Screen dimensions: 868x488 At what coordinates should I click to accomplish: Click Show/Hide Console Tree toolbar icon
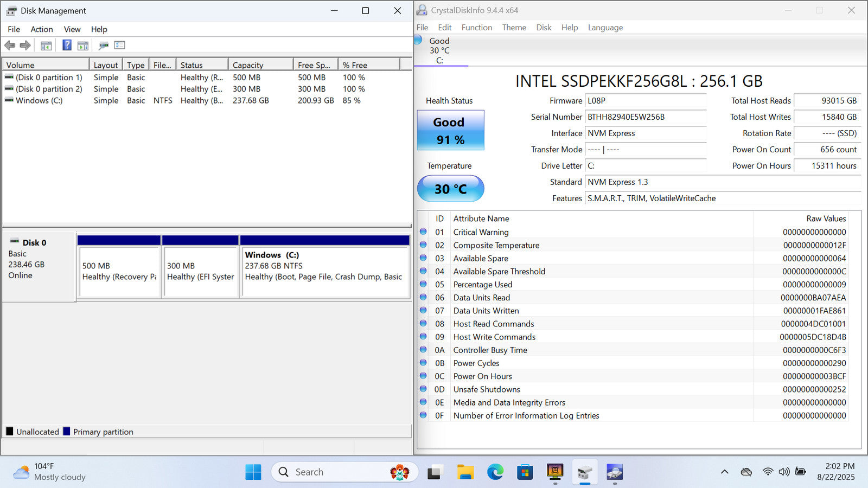pos(46,46)
